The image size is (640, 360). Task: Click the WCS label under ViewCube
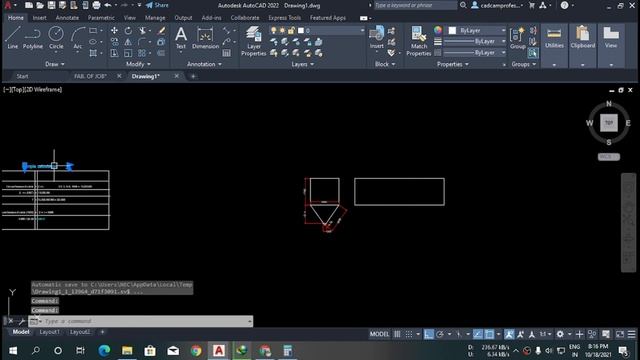(x=609, y=157)
